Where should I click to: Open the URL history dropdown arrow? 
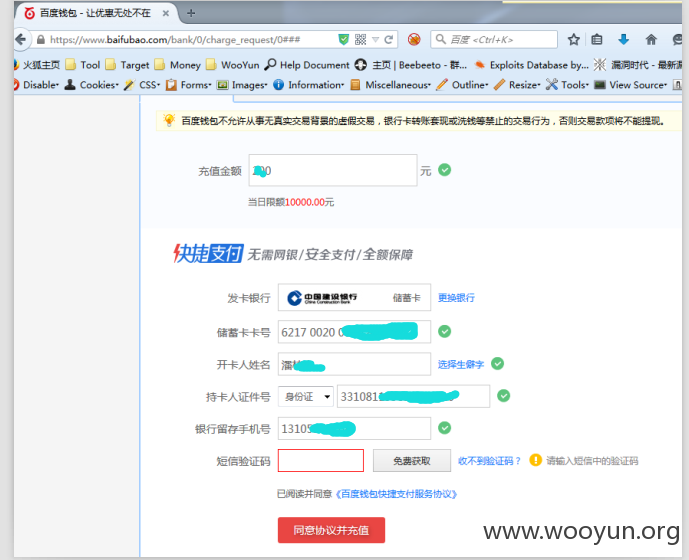[x=375, y=40]
